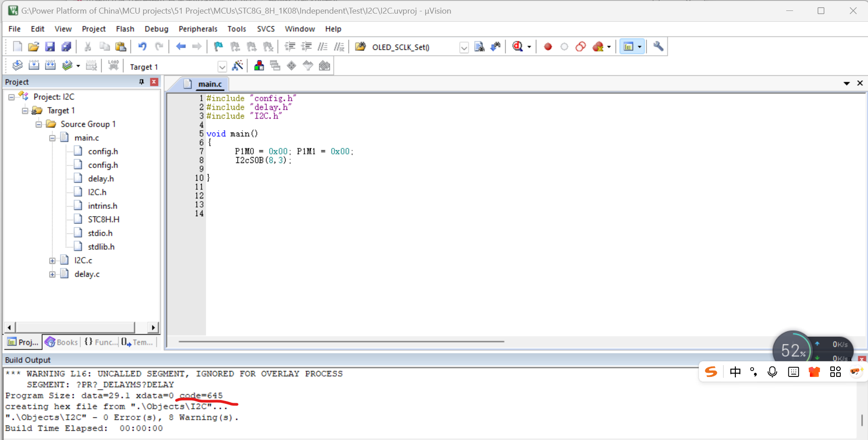The width and height of the screenshot is (868, 440).
Task: Switch to the Templates panel tab
Action: coord(137,342)
